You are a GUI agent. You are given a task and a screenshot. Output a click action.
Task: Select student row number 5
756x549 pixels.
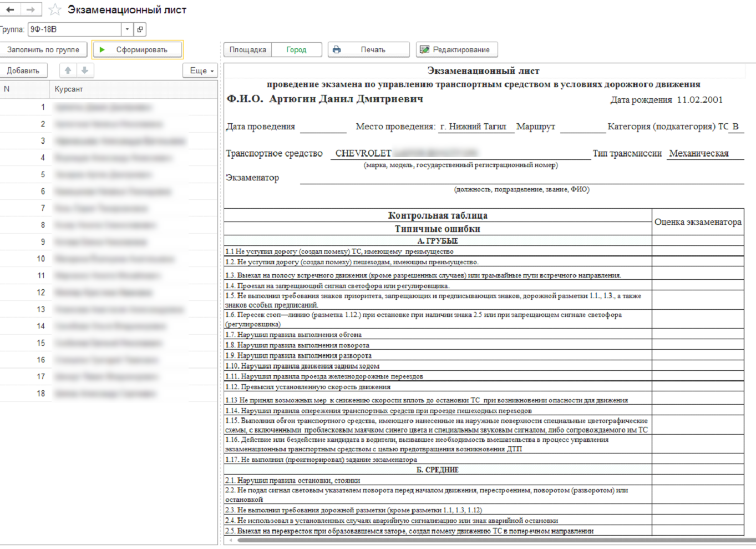click(109, 174)
